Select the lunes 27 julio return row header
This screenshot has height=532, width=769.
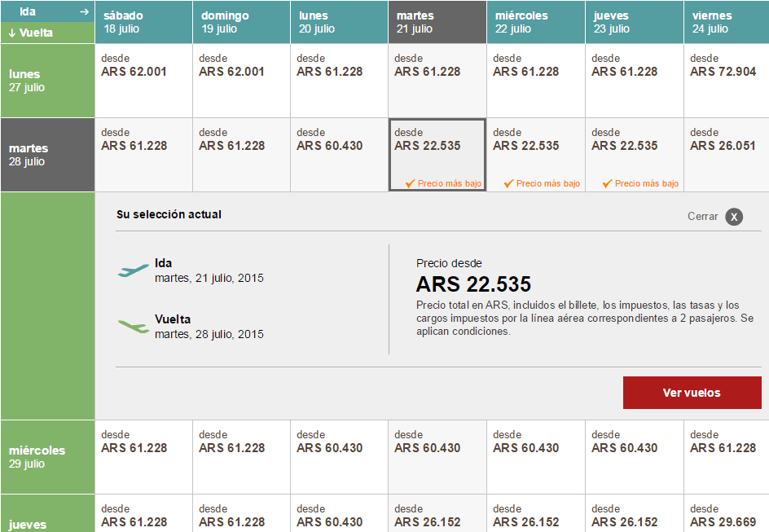[x=47, y=81]
